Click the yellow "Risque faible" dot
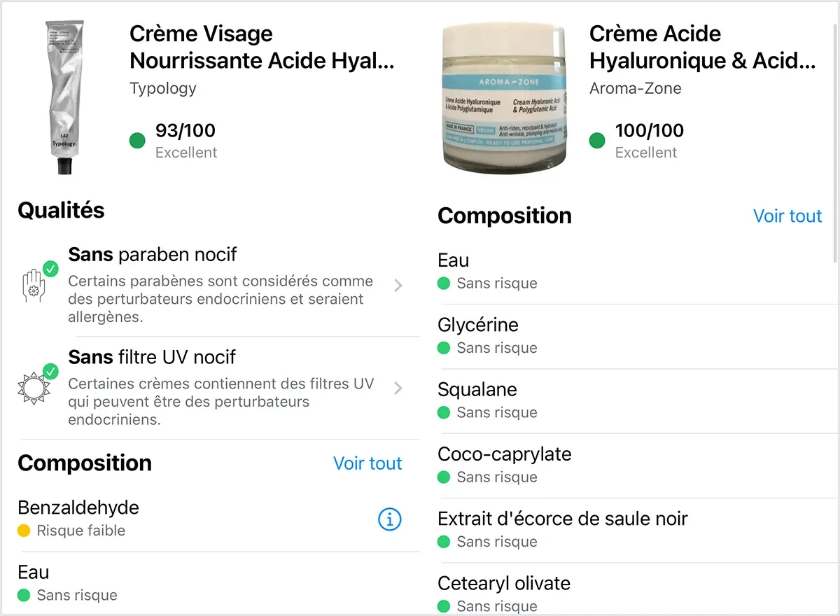This screenshot has height=616, width=840. coord(25,531)
